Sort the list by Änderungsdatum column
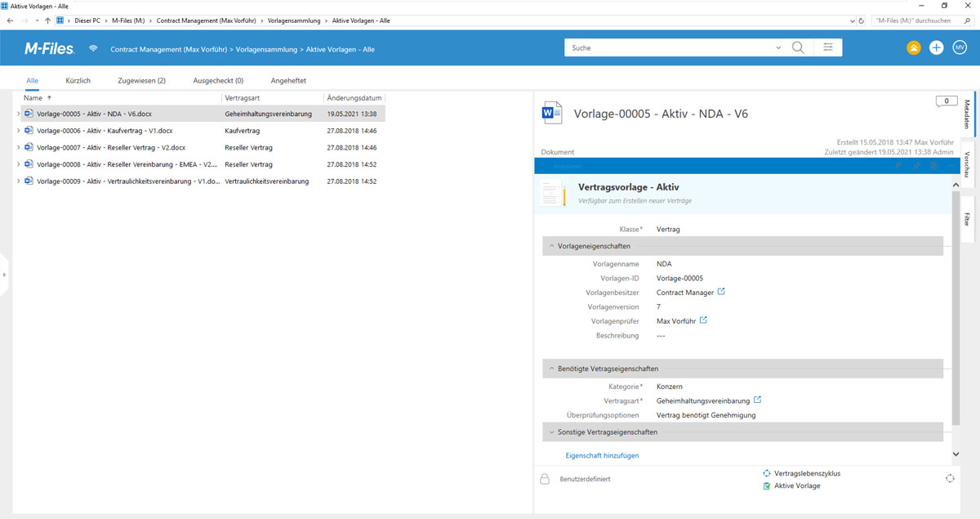980x519 pixels. pos(354,98)
